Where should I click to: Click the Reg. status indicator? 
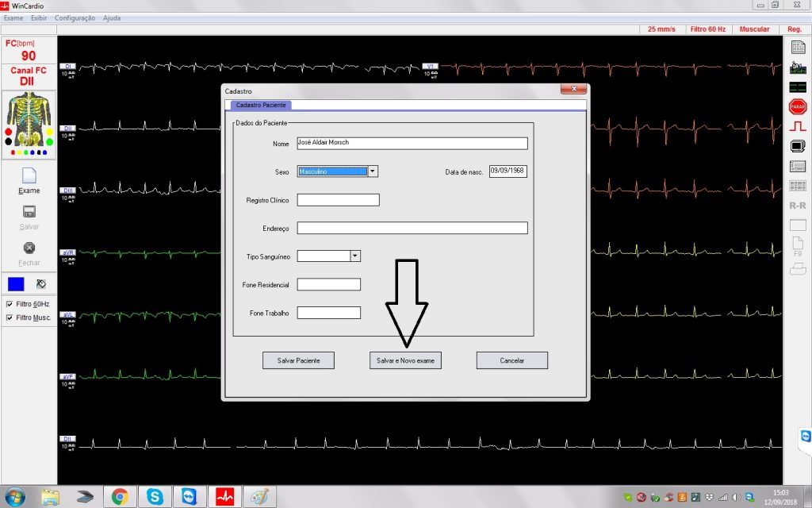795,29
